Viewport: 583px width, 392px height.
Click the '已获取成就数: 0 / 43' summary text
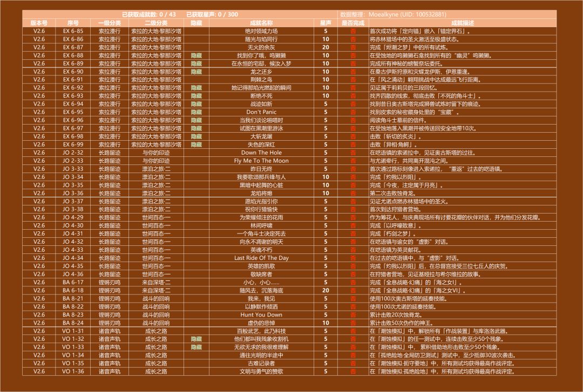tap(149, 15)
